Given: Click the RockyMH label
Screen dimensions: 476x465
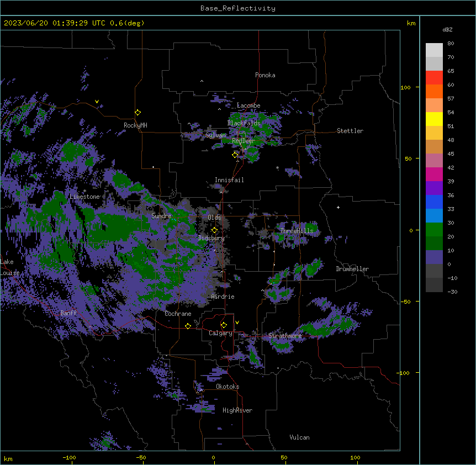Looking at the screenshot, I should tap(135, 125).
